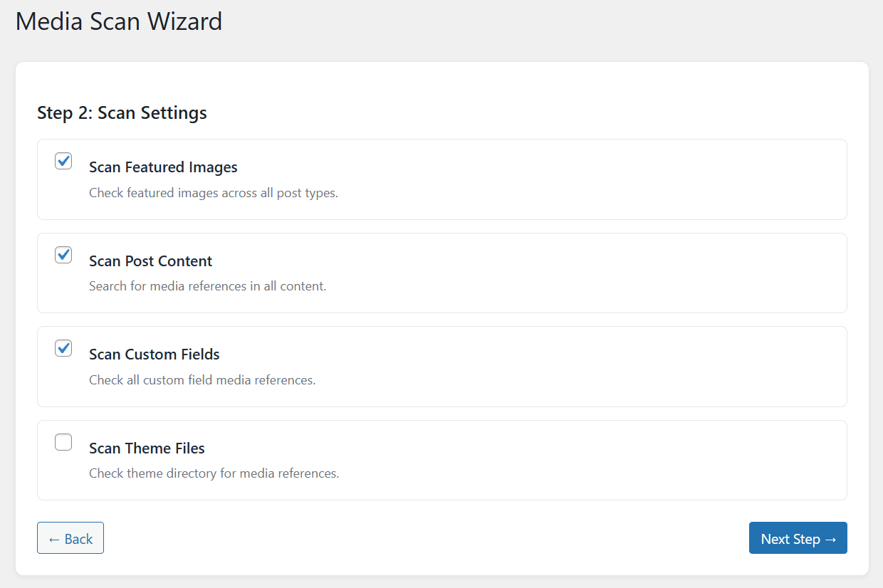Image resolution: width=883 pixels, height=588 pixels.
Task: Disable the Scan Post Content option
Action: [x=63, y=255]
